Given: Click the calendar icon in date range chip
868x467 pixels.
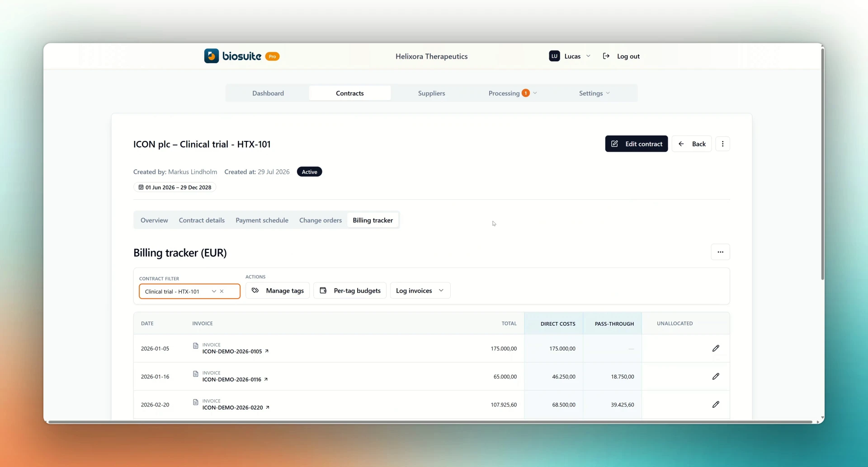Looking at the screenshot, I should (x=141, y=187).
